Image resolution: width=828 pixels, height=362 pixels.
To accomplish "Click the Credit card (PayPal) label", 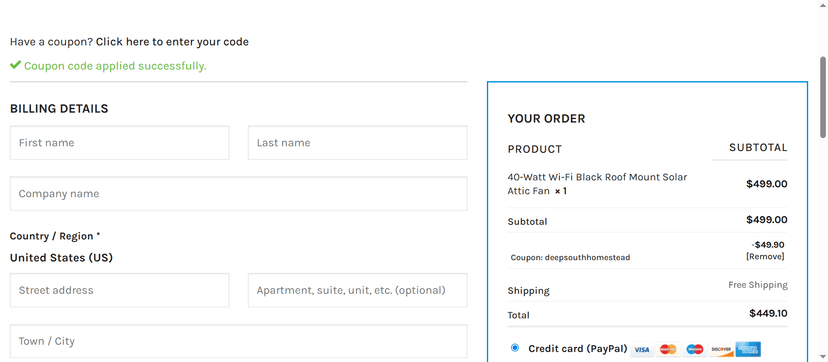I will click(x=578, y=348).
